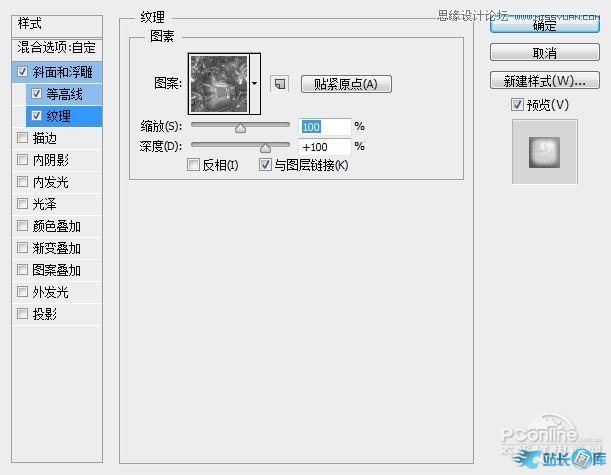Image resolution: width=611 pixels, height=475 pixels.
Task: Enable the 外发光 checkbox
Action: coord(23,291)
